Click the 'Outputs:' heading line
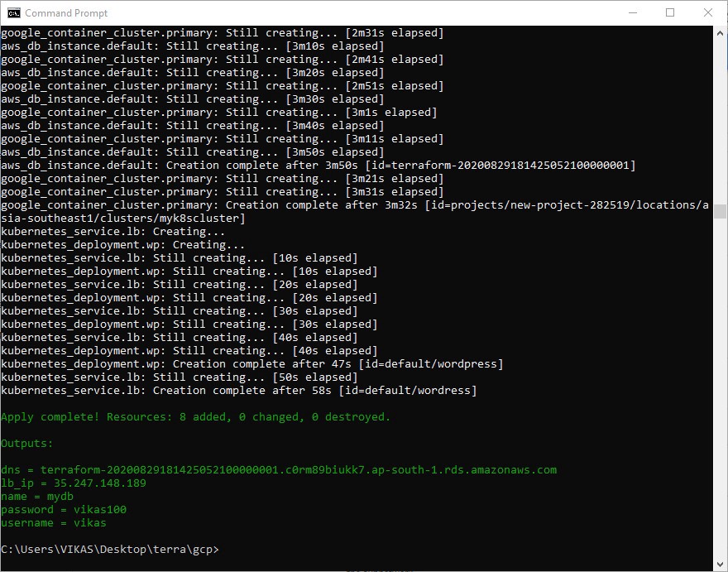The image size is (728, 572). tap(27, 444)
